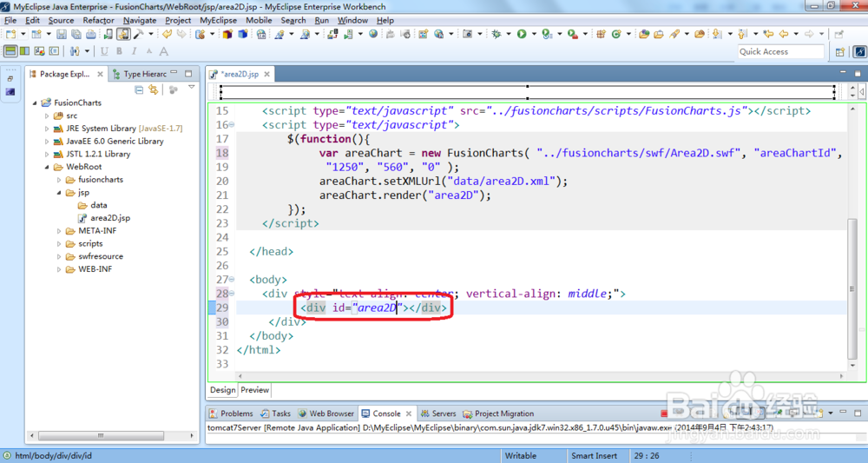Open the File menu
Image resolution: width=868 pixels, height=463 pixels.
point(10,20)
